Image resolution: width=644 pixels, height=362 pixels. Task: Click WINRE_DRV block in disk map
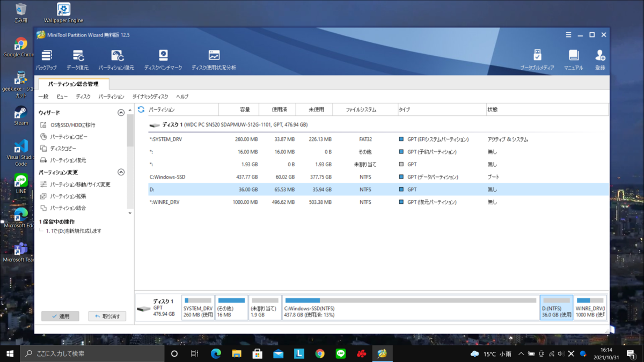pos(590,307)
